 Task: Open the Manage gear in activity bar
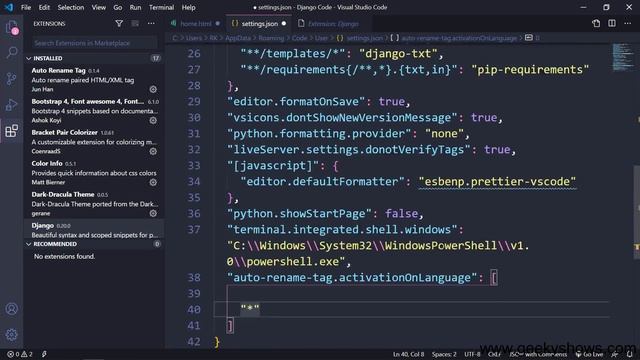click(12, 335)
